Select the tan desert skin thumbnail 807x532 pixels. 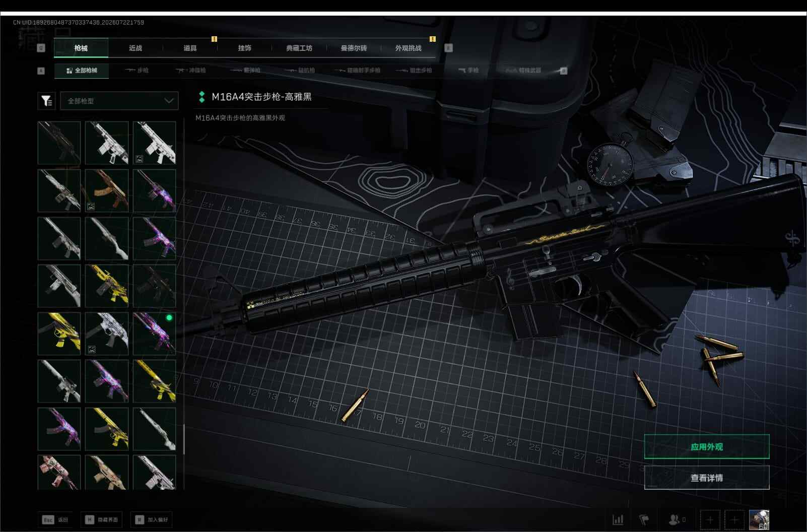(107, 472)
